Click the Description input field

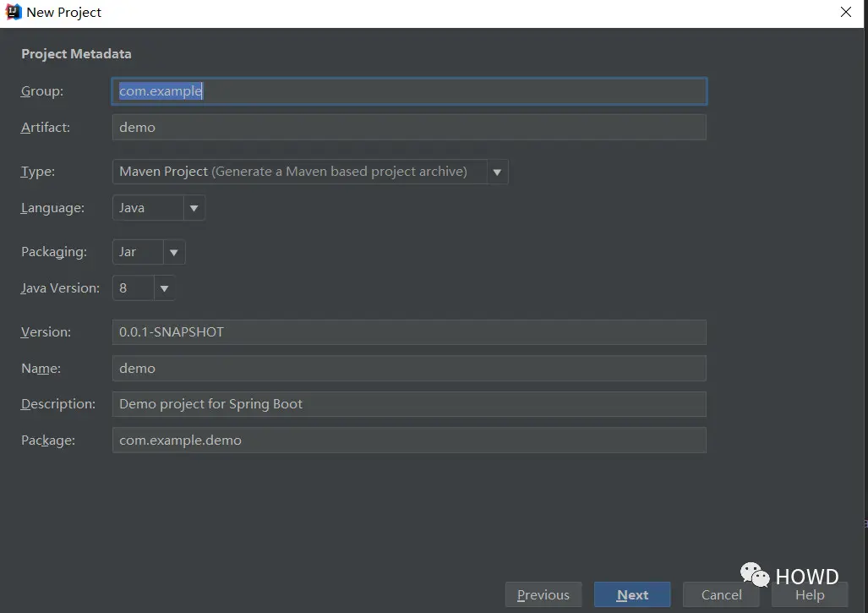(x=409, y=404)
